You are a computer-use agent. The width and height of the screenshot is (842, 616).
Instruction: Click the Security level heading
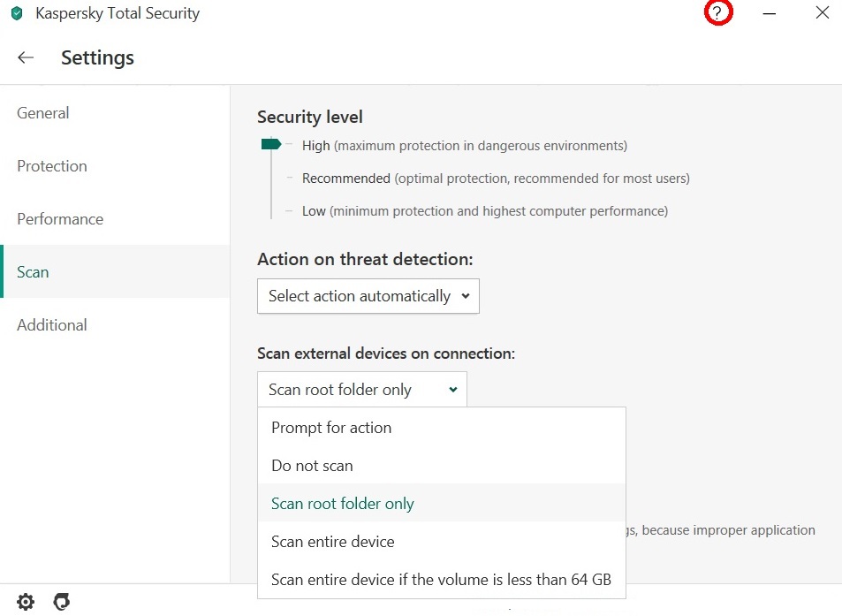(310, 117)
